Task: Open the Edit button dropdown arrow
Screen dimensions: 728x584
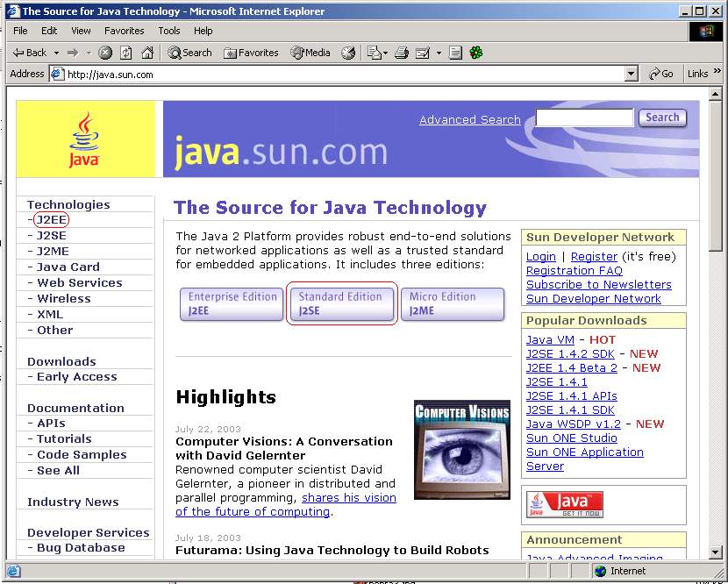Action: pos(439,53)
